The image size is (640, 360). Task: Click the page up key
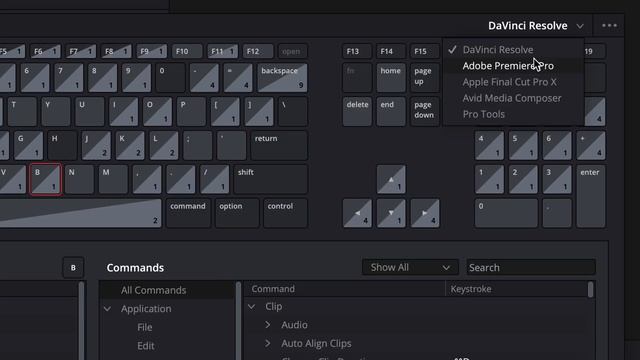tap(425, 78)
